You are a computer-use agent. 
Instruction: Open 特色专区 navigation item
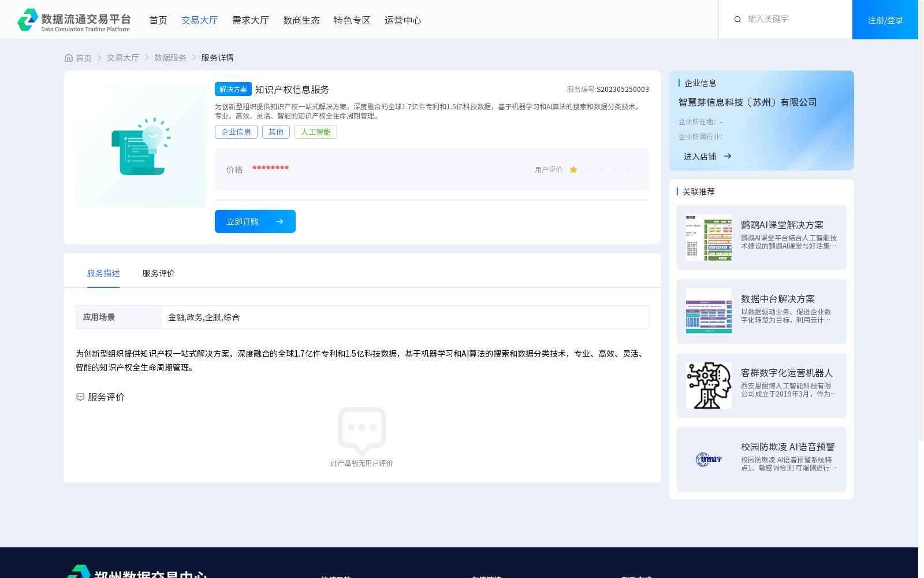(352, 20)
